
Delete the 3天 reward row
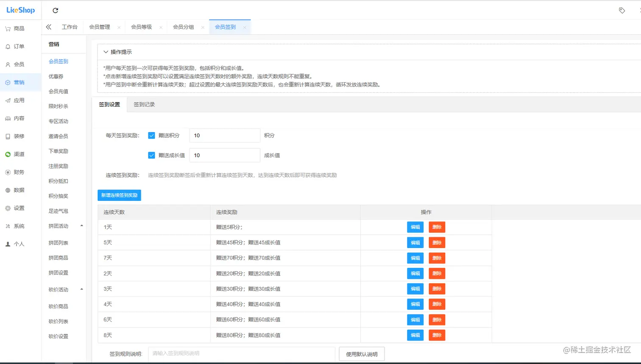(437, 289)
